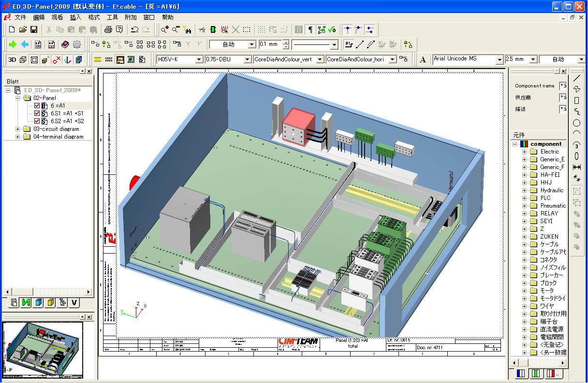Select the wireframe cube view icon
This screenshot has height=383, width=588.
23,59
